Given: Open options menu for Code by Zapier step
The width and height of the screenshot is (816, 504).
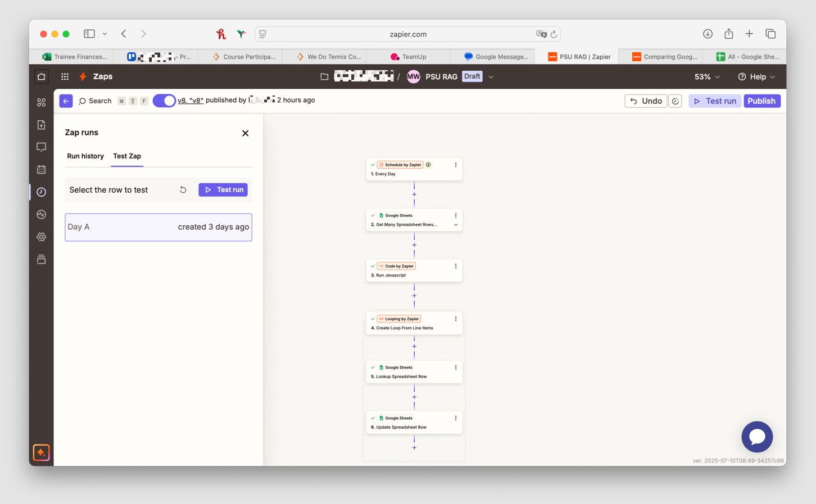Looking at the screenshot, I should click(456, 266).
